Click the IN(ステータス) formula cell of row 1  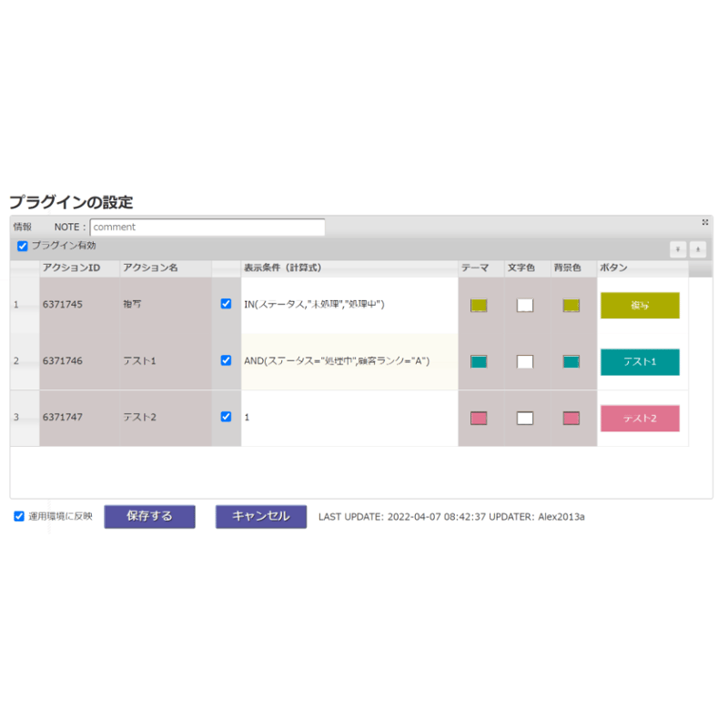tap(314, 304)
